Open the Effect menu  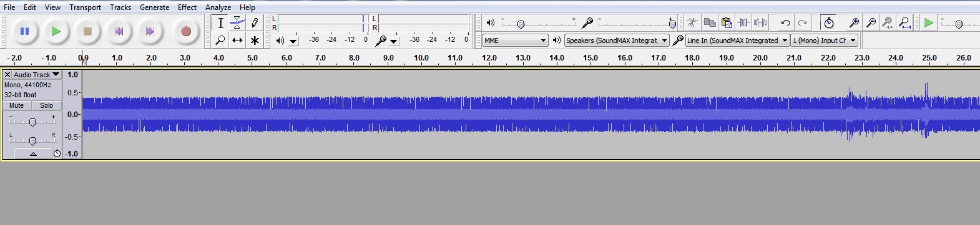tap(187, 7)
